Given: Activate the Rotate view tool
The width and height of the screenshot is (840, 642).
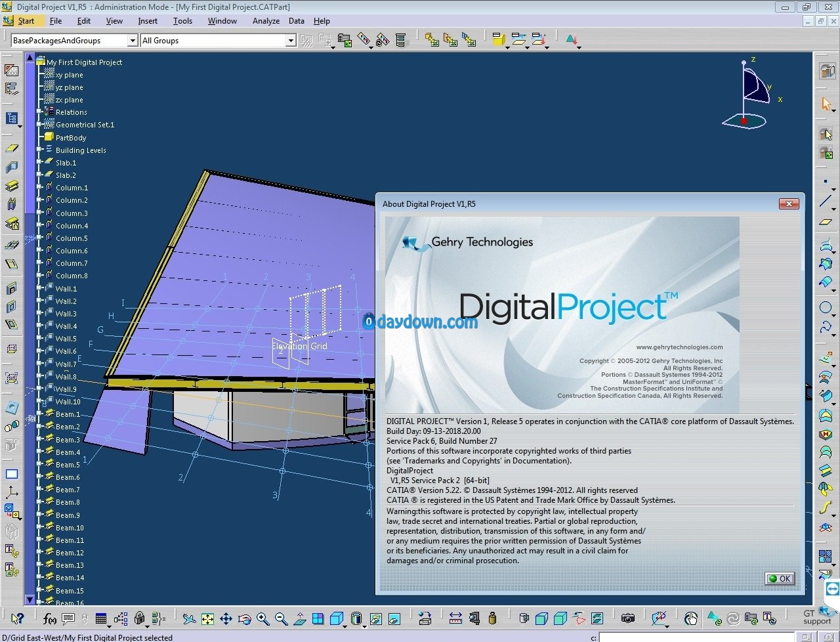Looking at the screenshot, I should point(244,618).
